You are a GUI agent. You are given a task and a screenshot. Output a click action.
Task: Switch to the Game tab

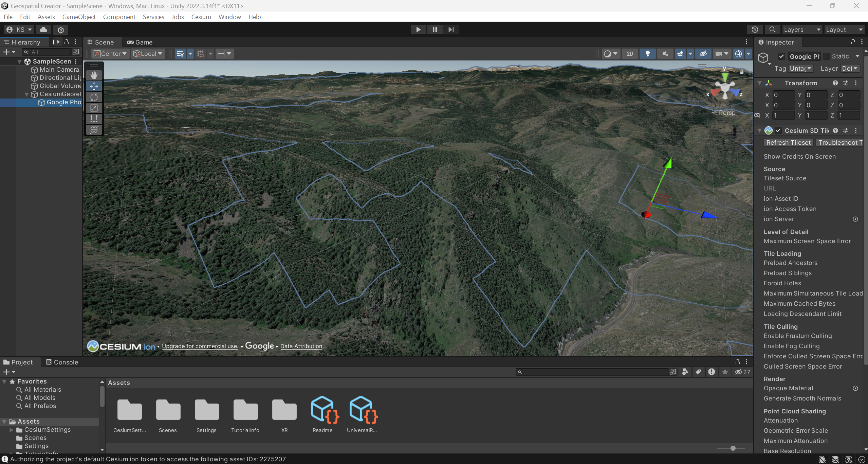pyautogui.click(x=140, y=42)
